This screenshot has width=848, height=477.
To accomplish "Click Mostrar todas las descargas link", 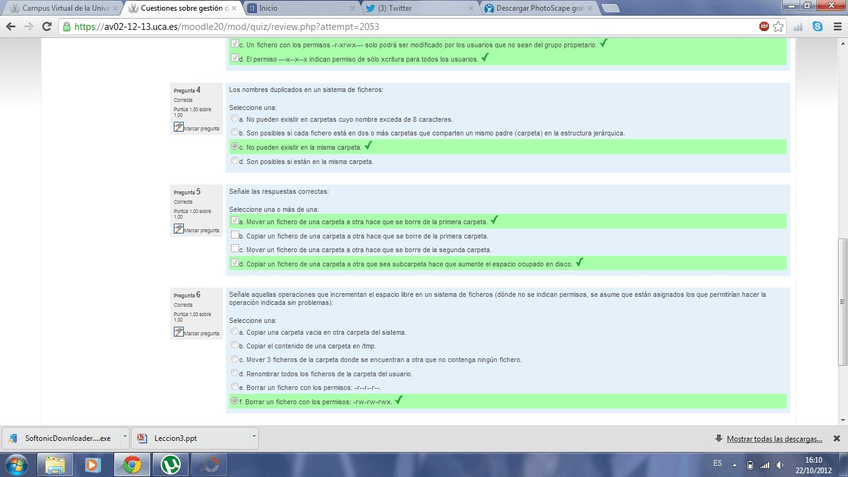I will coord(774,438).
